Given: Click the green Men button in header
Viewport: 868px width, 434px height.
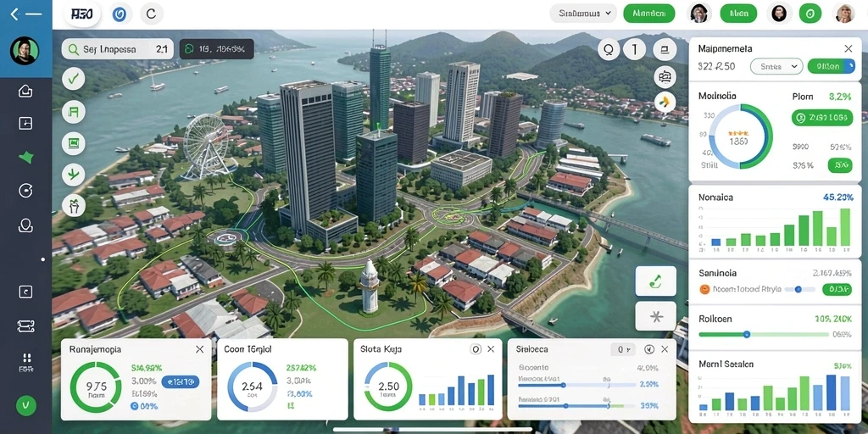Looking at the screenshot, I should coord(738,14).
